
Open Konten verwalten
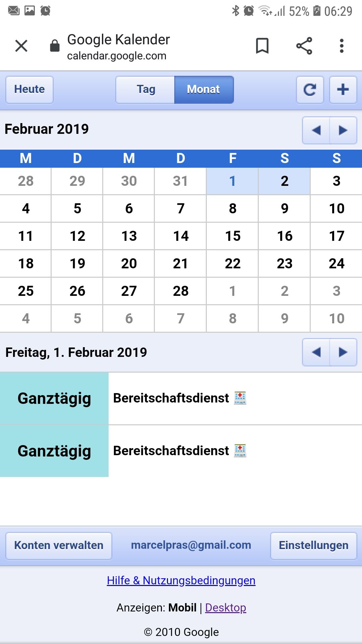[59, 545]
